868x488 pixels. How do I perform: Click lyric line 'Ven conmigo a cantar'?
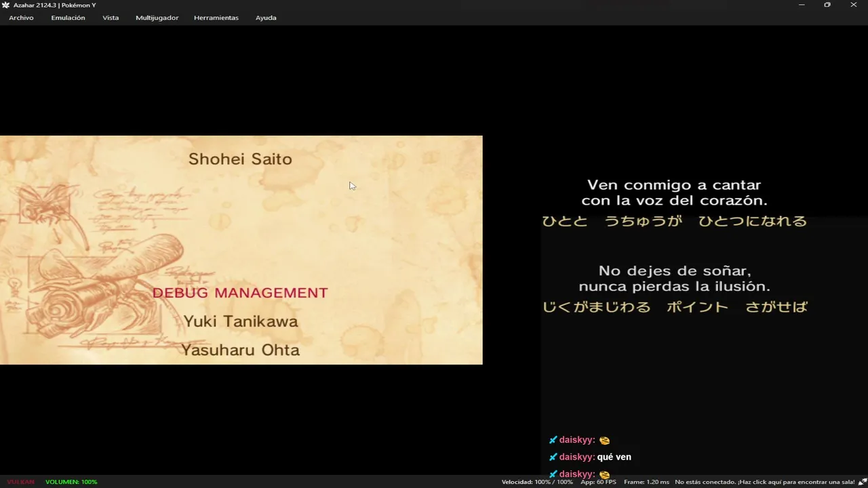[674, 185]
